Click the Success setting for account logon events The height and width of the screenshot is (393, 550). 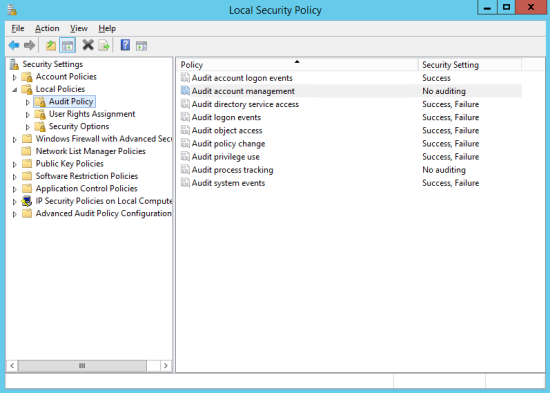click(436, 78)
